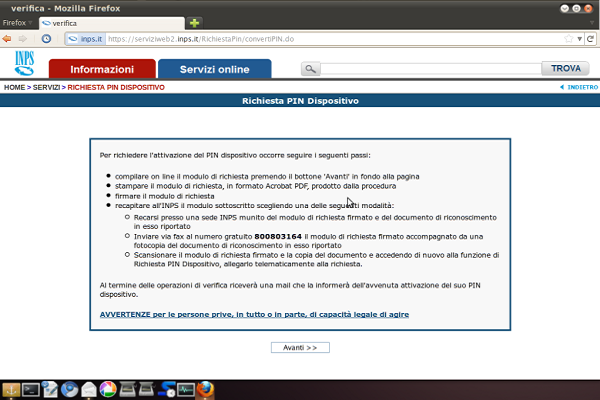Click the inps.it site identity badge
Image resolution: width=600 pixels, height=400 pixels.
pos(85,39)
